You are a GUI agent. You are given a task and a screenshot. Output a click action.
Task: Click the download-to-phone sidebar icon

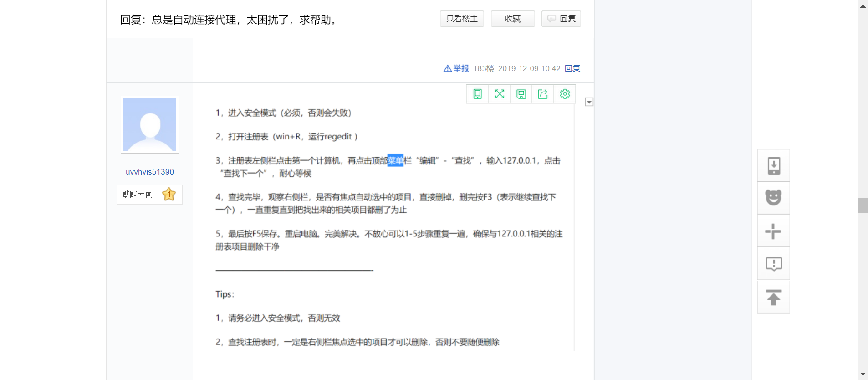click(774, 165)
